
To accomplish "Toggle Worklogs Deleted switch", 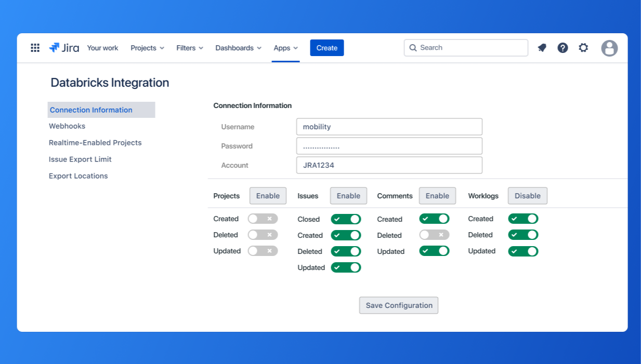I will (x=523, y=235).
